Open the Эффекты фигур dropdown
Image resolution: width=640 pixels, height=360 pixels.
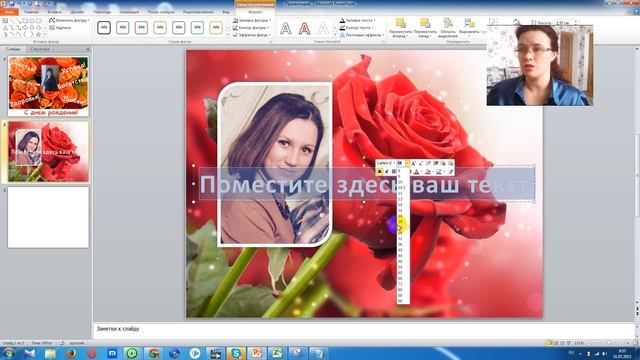(x=251, y=35)
